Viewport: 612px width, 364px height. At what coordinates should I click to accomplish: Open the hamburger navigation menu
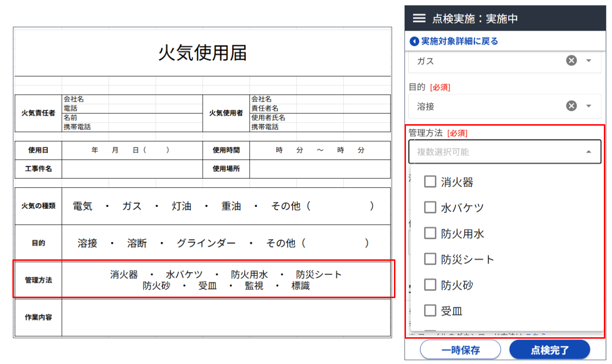pyautogui.click(x=418, y=18)
